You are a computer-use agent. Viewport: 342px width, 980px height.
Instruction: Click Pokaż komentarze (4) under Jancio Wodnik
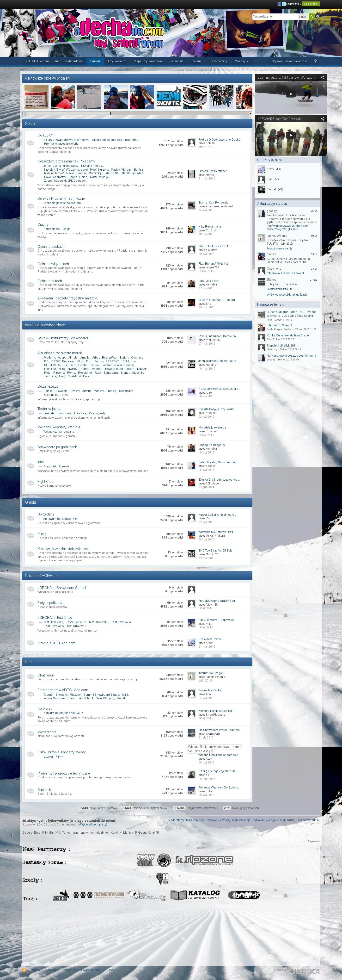point(279,249)
